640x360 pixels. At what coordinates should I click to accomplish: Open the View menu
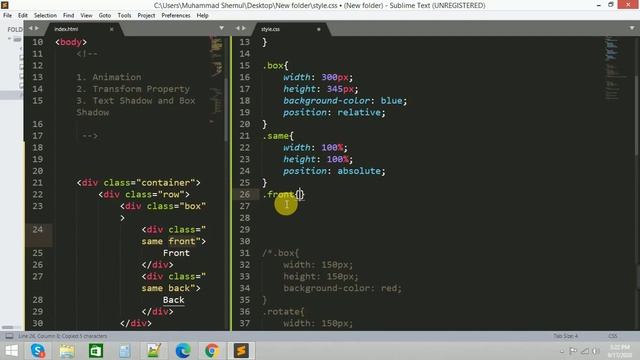[86, 16]
